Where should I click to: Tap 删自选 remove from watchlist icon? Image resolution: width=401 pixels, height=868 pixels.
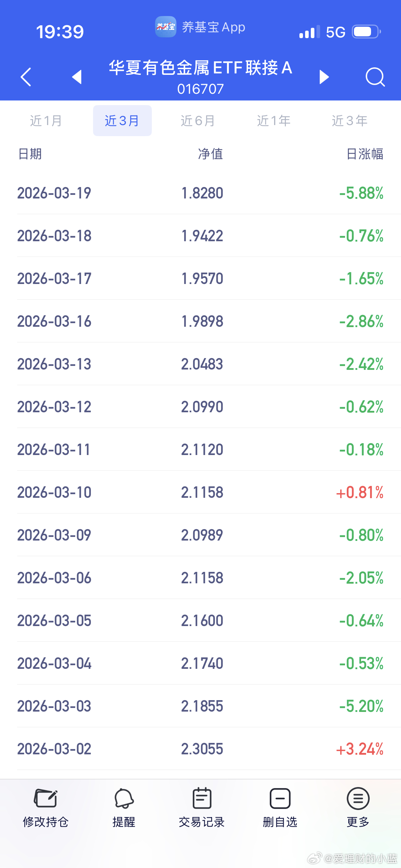click(x=280, y=798)
